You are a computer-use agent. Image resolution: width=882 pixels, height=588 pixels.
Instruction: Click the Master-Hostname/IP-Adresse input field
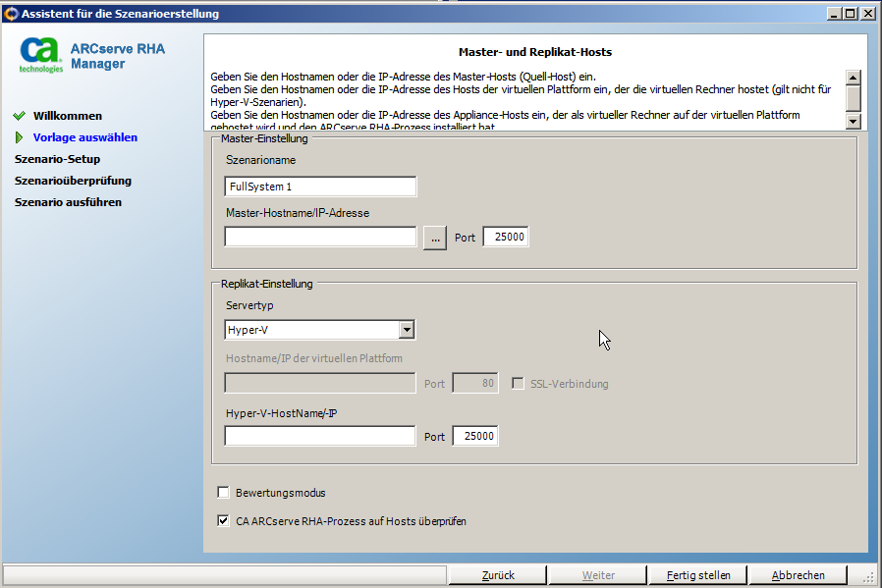(320, 237)
